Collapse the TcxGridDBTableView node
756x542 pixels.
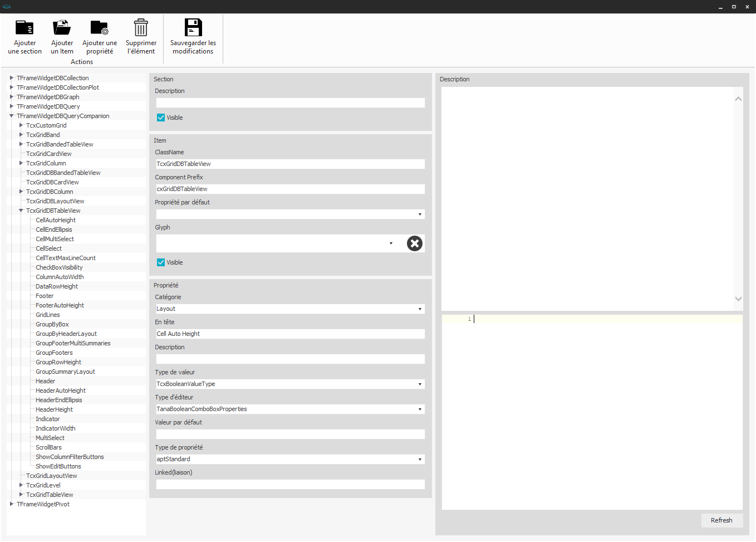pyautogui.click(x=21, y=211)
